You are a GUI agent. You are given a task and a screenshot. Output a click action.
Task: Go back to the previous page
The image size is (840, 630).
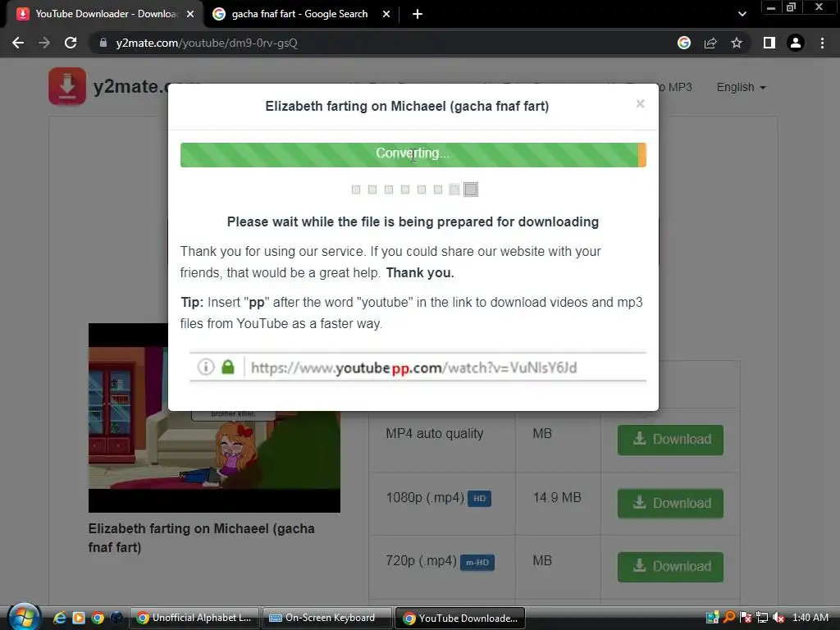click(x=18, y=43)
